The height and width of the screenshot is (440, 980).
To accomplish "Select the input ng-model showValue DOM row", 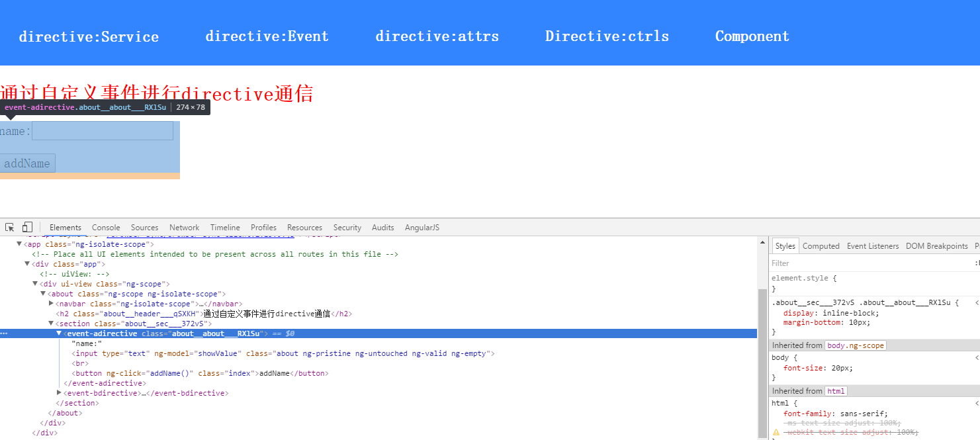I will point(283,354).
